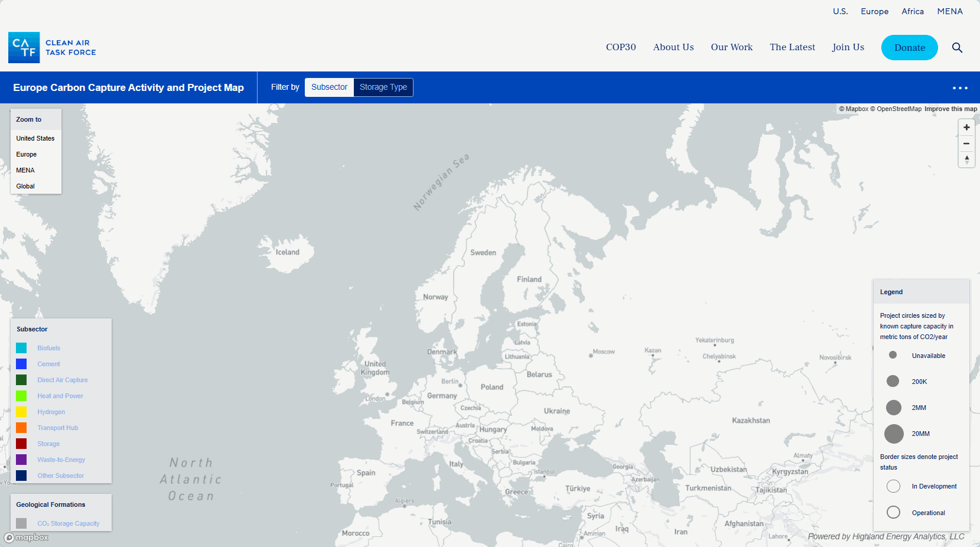This screenshot has height=547, width=980.
Task: Click the Clean Air Task Force logo
Action: point(52,47)
